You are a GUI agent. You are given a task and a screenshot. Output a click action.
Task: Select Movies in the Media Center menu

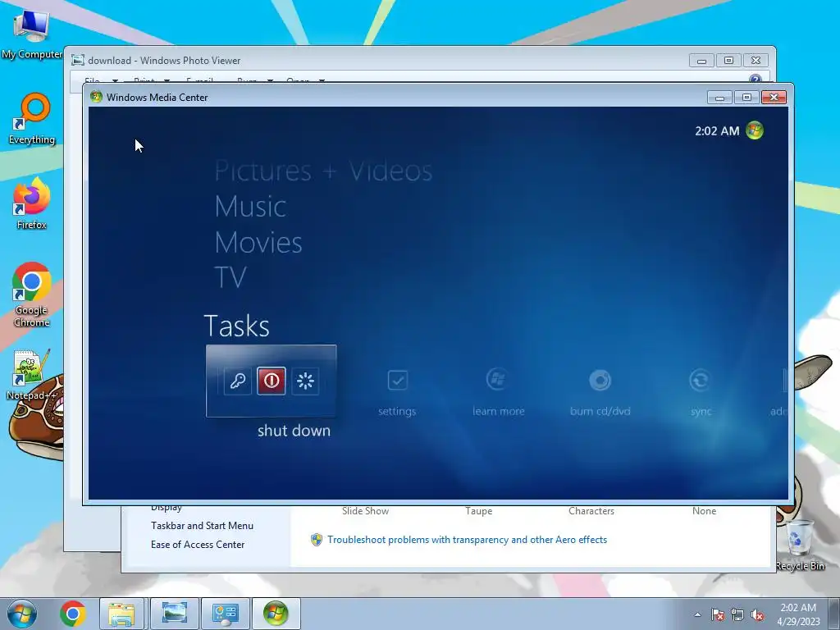coord(258,243)
